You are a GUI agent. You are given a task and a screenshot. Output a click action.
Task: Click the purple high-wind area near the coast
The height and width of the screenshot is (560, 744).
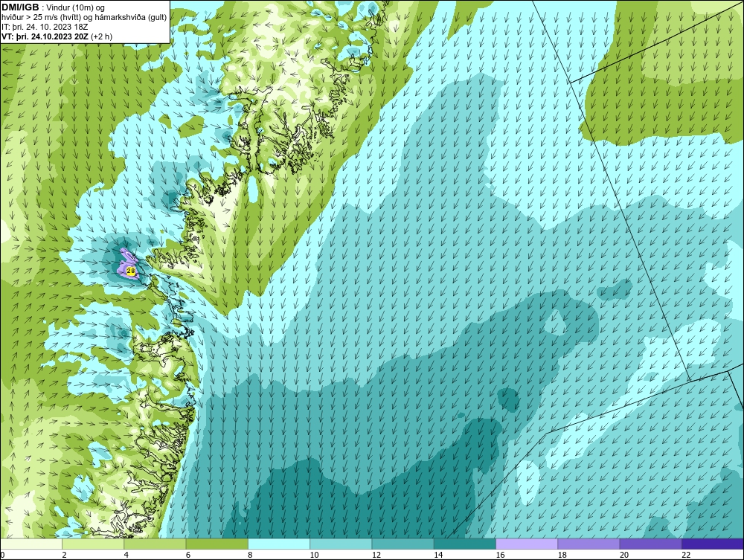click(127, 263)
